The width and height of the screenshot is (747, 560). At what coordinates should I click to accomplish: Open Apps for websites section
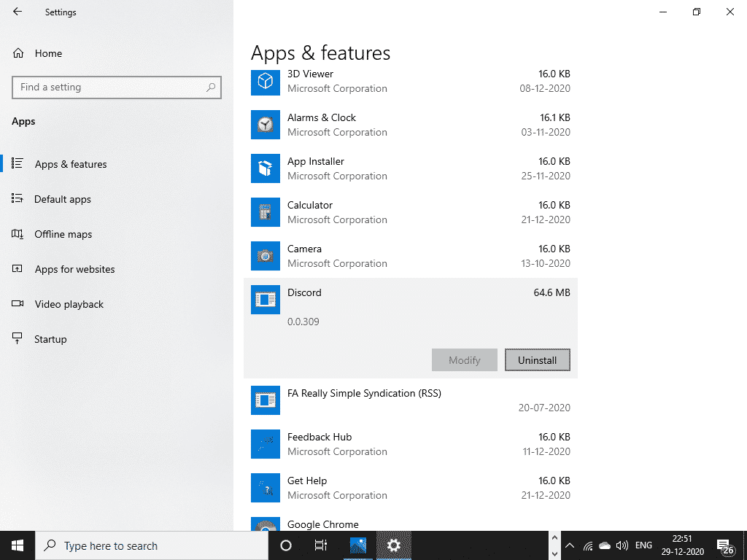[74, 269]
